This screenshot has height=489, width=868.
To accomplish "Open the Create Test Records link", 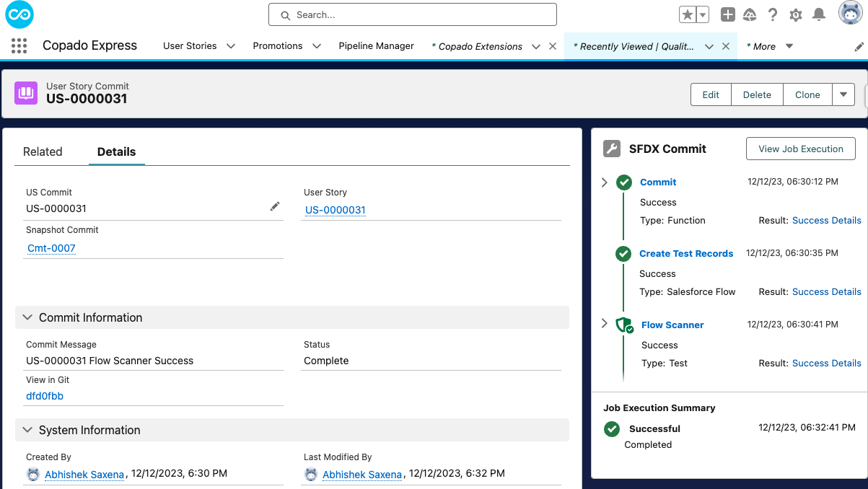I will (686, 254).
